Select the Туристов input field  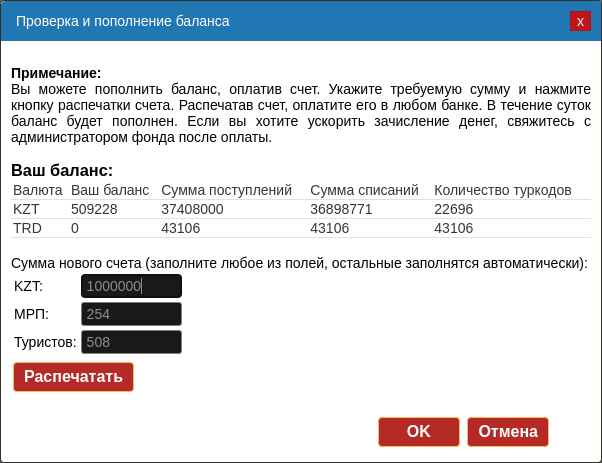click(x=131, y=342)
